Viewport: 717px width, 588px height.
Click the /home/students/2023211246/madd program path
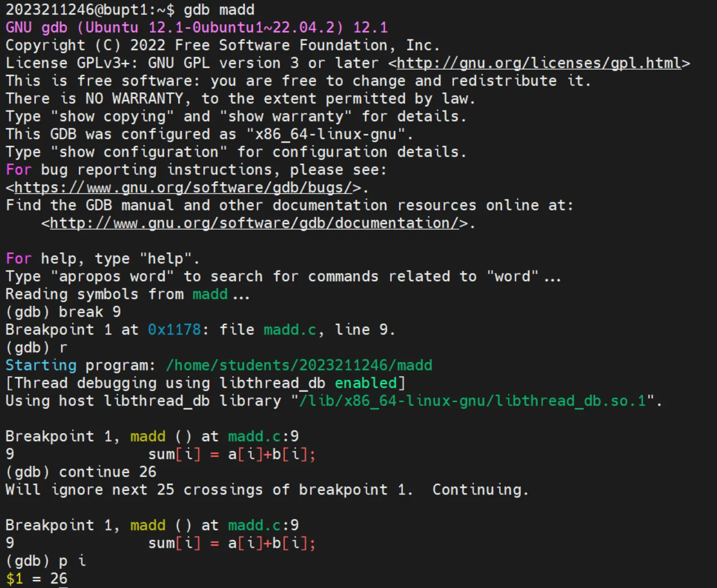point(299,365)
